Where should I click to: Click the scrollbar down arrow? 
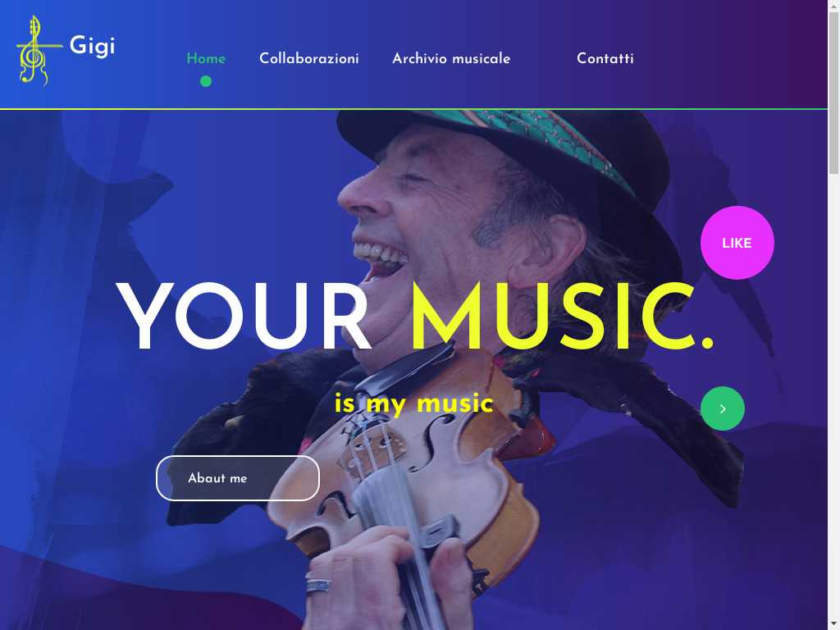tap(833, 625)
